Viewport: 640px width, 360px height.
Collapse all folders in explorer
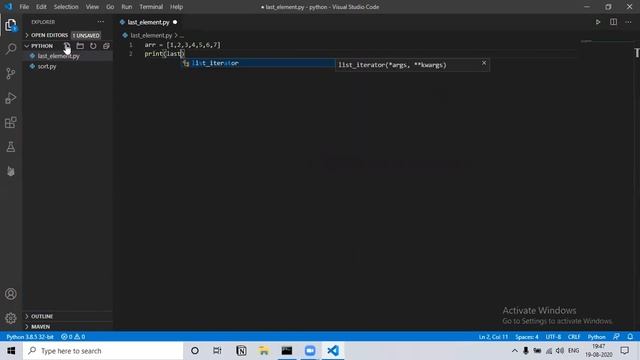pyautogui.click(x=106, y=46)
